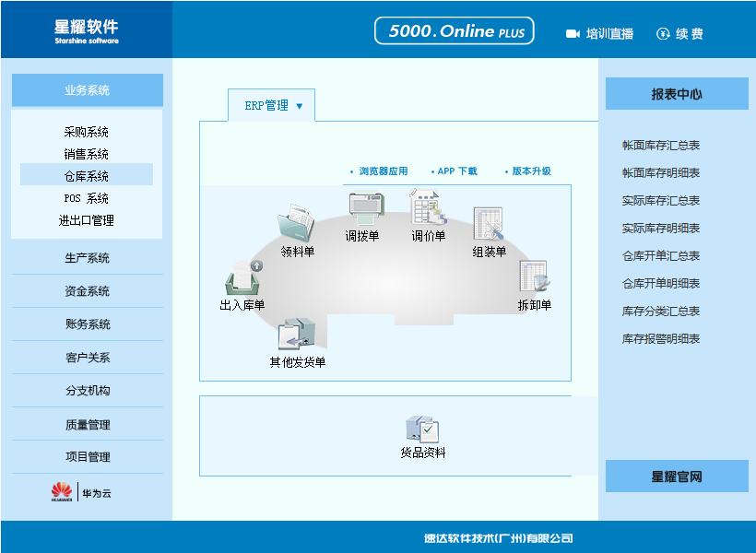Open 销售系统 in the sidebar
Image resolution: width=756 pixels, height=553 pixels.
(x=87, y=154)
